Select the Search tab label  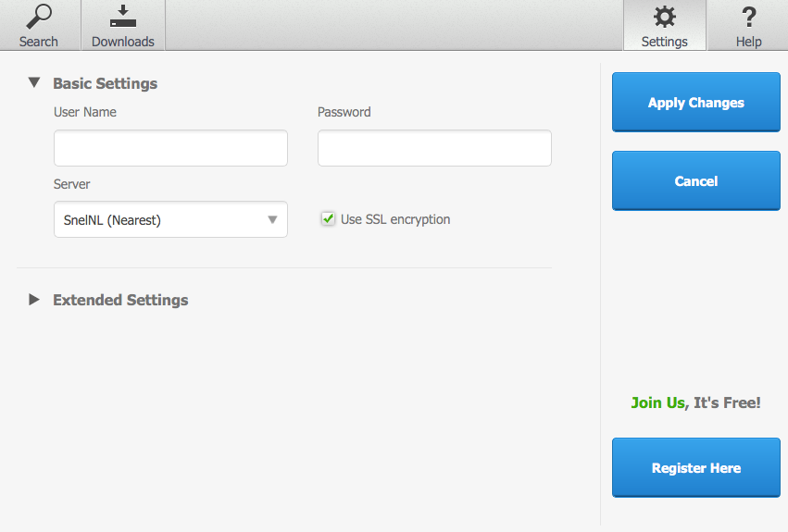point(39,42)
